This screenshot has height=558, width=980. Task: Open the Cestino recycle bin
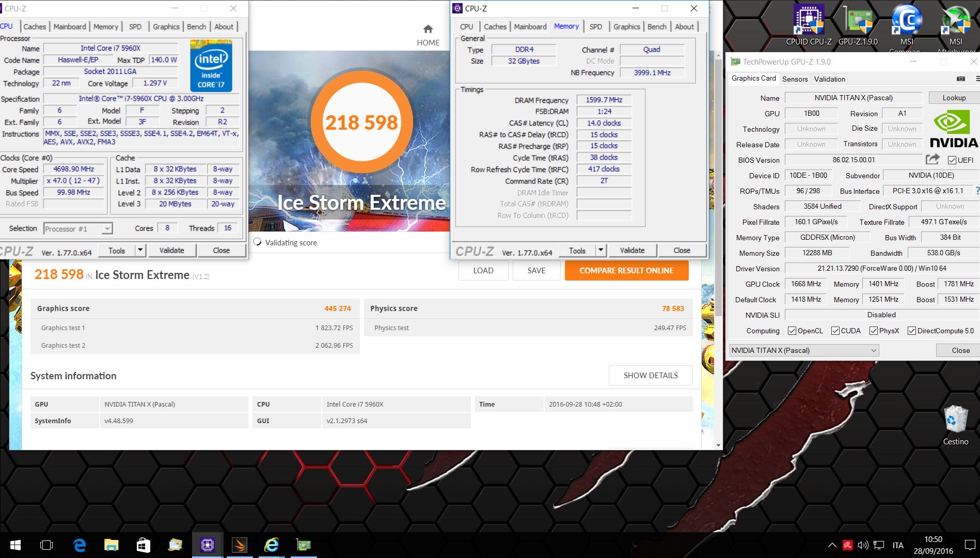click(x=956, y=426)
